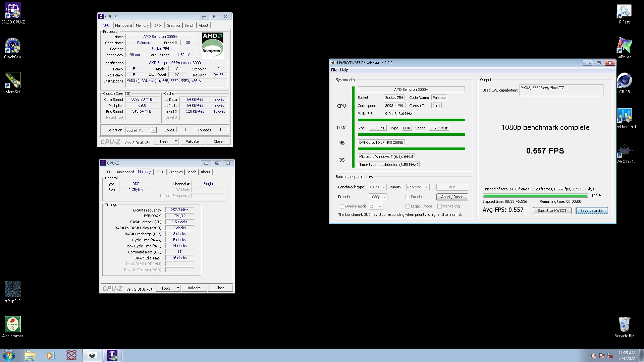Enable the Legacy mode checkbox

(408, 206)
